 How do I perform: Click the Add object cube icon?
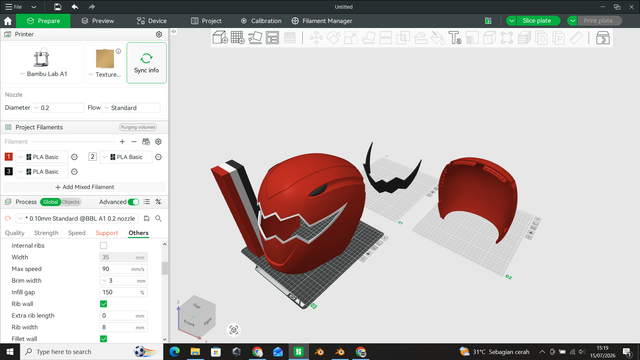pos(220,38)
